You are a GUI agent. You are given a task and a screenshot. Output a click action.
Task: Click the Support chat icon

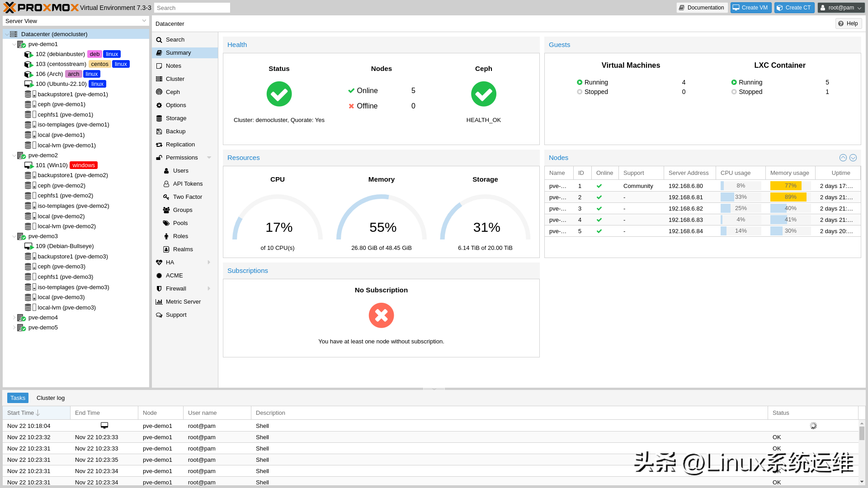pos(159,315)
